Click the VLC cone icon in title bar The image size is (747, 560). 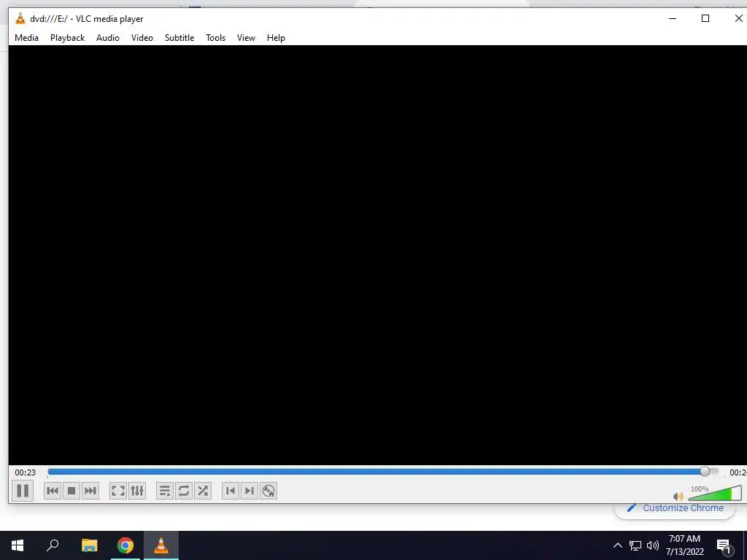pos(20,18)
